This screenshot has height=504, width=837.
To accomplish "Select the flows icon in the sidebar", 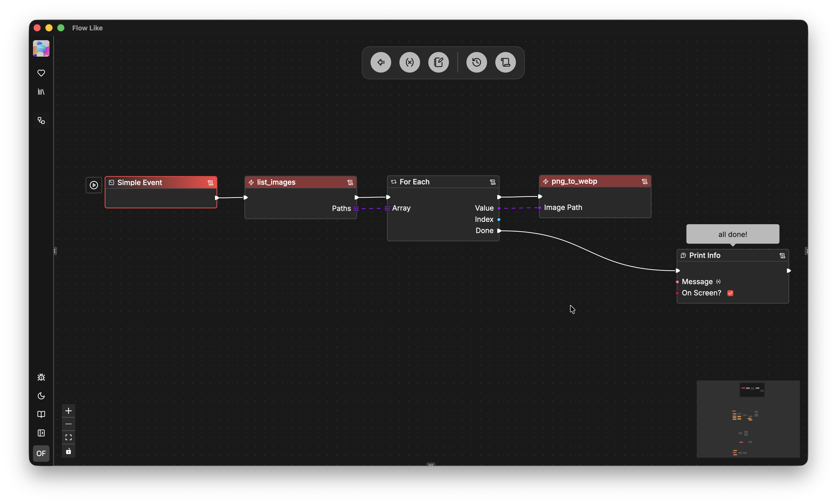I will [41, 120].
